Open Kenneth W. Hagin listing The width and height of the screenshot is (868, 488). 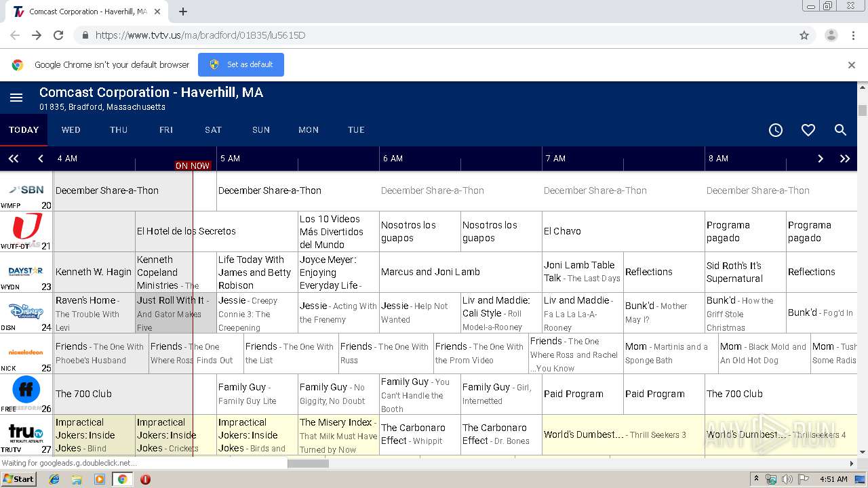[x=94, y=272]
